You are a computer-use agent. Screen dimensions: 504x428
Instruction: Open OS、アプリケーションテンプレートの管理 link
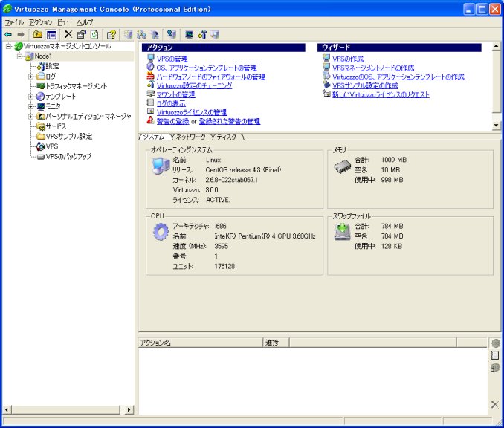tap(207, 68)
